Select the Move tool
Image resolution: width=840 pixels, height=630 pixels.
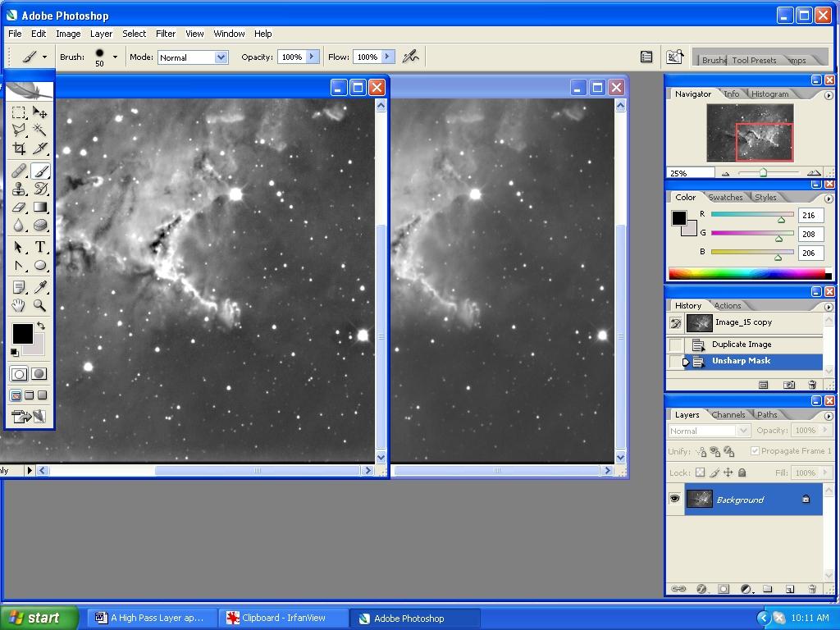point(39,112)
